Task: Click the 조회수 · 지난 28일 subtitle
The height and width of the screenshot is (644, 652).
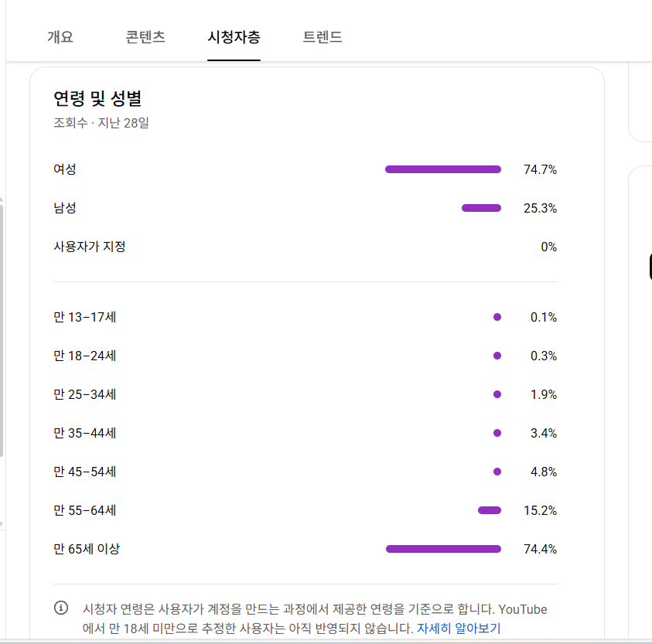Action: 101,122
